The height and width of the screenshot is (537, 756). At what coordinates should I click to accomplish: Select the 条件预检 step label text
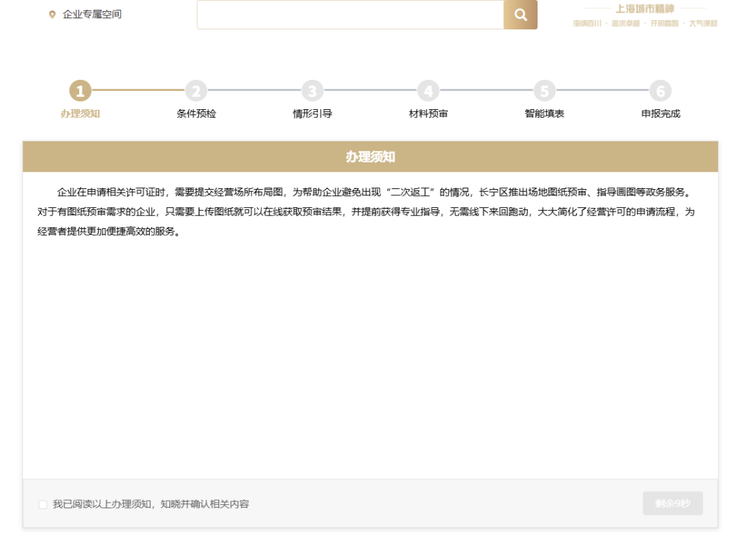point(196,113)
